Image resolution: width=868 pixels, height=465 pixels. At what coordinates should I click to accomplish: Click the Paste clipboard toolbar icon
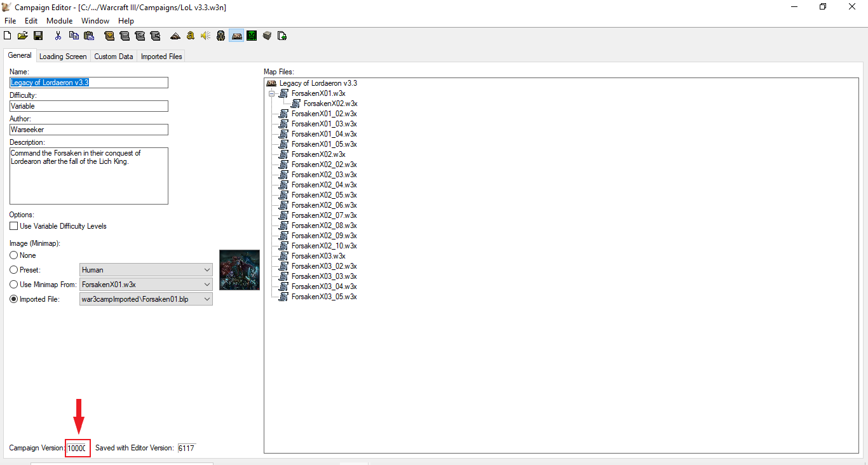tap(89, 36)
